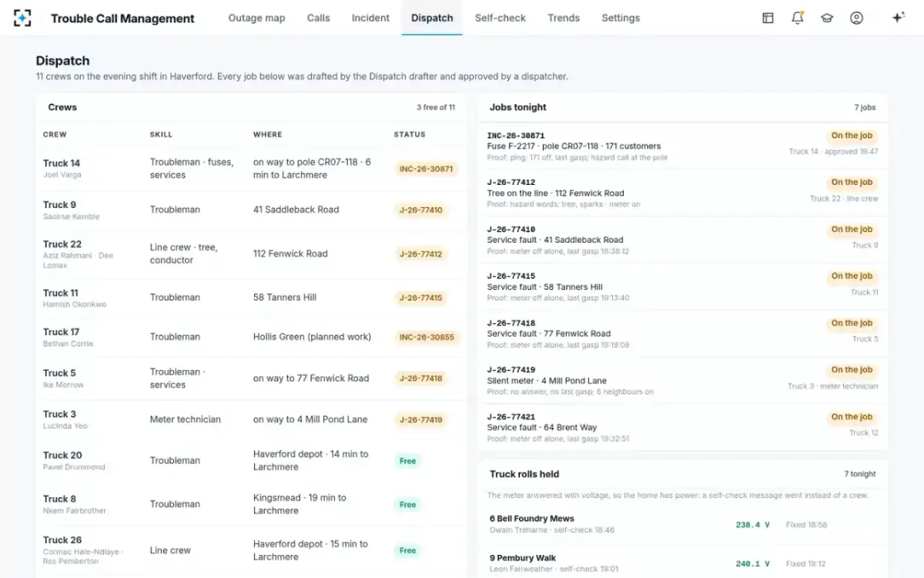924x578 pixels.
Task: Click the On the job badge for J-26-77421
Action: click(852, 417)
